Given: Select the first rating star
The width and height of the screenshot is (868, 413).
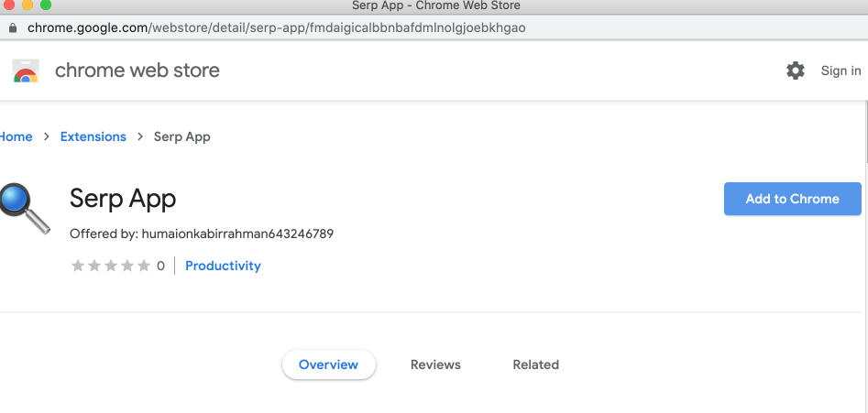Looking at the screenshot, I should coord(78,266).
